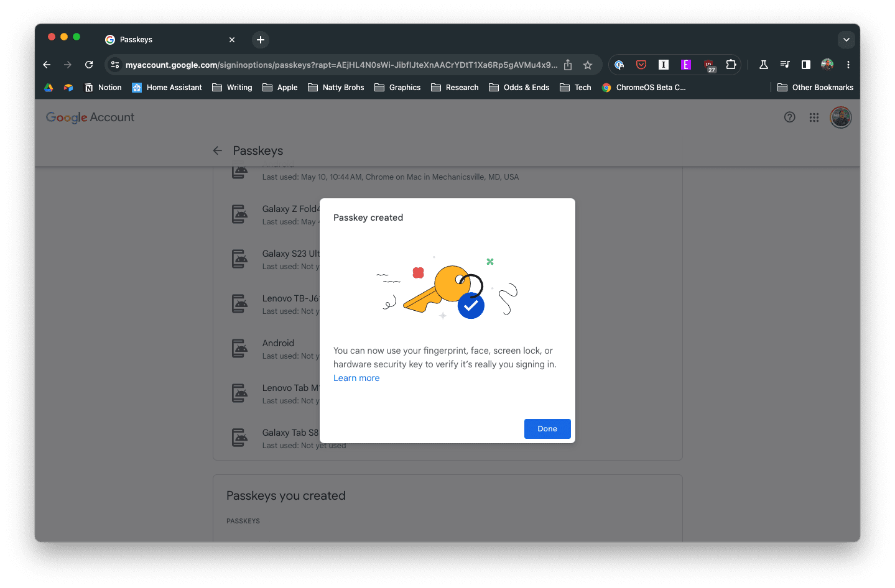The image size is (895, 588).
Task: Open a new tab
Action: [261, 40]
